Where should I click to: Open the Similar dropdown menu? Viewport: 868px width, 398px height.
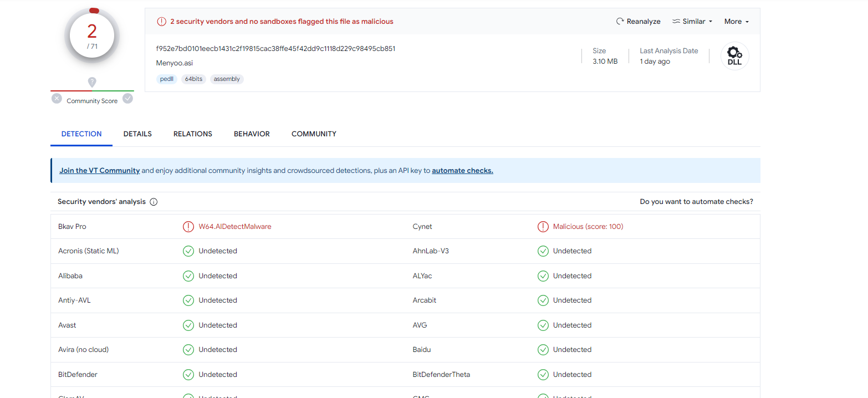click(692, 22)
